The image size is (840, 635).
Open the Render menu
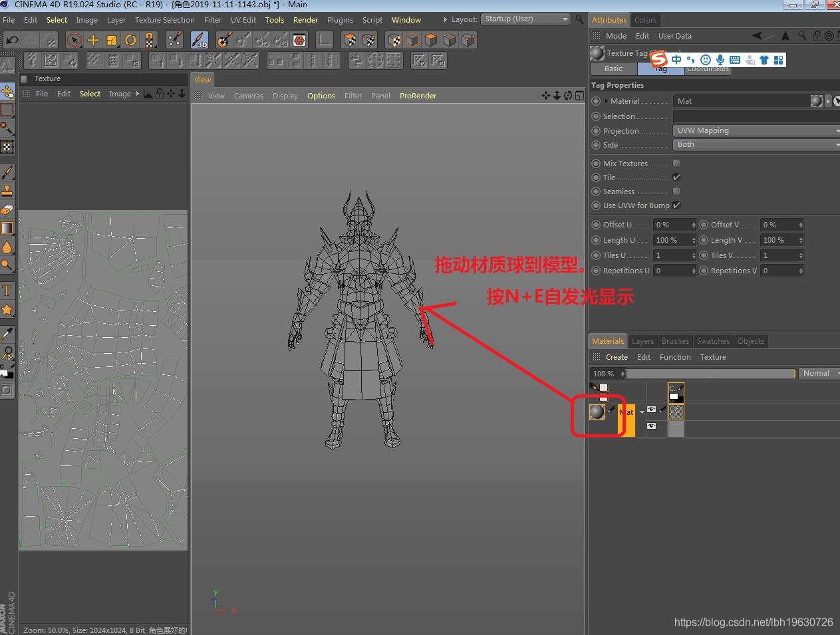tap(305, 20)
